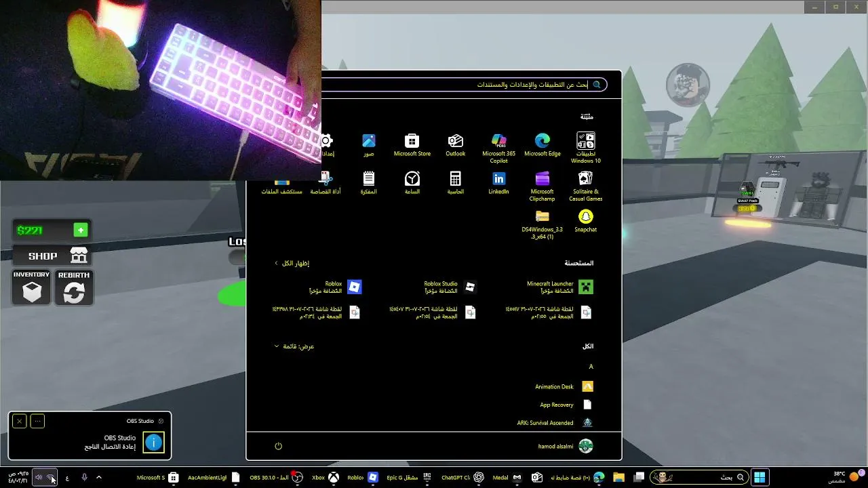The height and width of the screenshot is (488, 868).
Task: Open OBS notification more options menu
Action: click(x=37, y=422)
